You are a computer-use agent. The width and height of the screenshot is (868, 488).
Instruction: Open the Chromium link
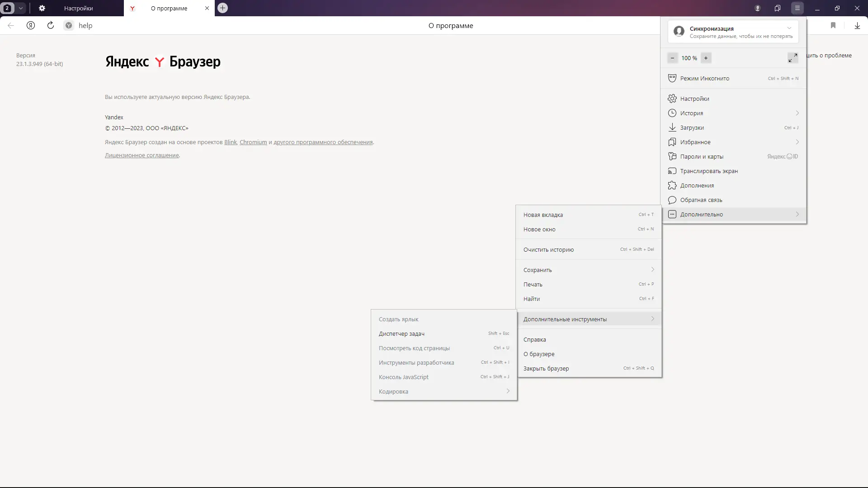pyautogui.click(x=253, y=142)
